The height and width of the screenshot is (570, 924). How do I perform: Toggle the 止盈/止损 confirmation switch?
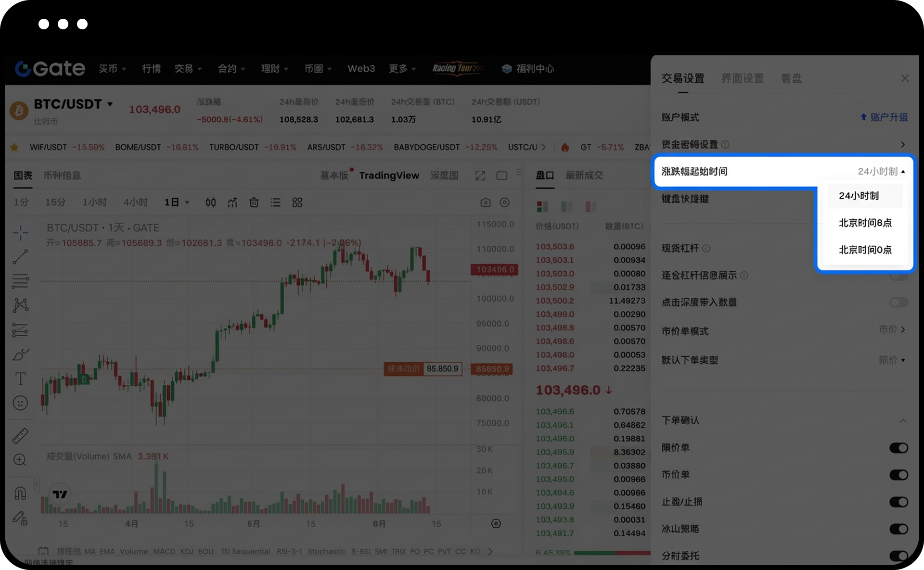click(x=898, y=502)
